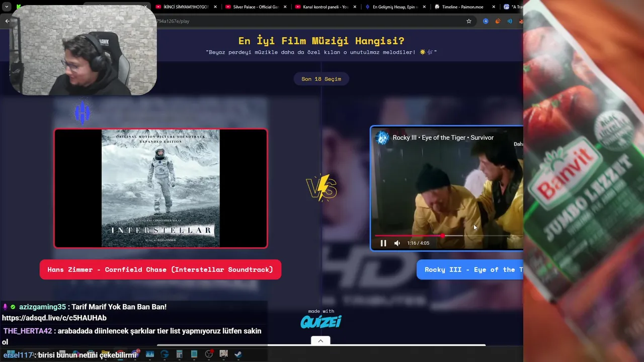This screenshot has width=644, height=362.
Task: Close the 'İKİNCİ SİMYAM?!HO?GO?' tab
Action: [x=215, y=7]
